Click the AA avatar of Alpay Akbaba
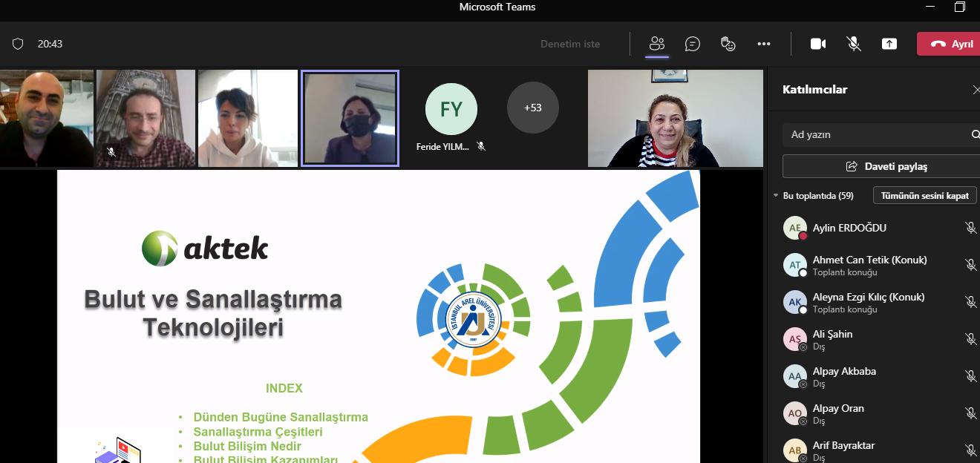 tap(795, 376)
